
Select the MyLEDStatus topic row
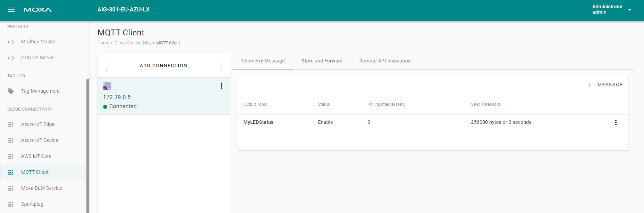[x=433, y=122]
